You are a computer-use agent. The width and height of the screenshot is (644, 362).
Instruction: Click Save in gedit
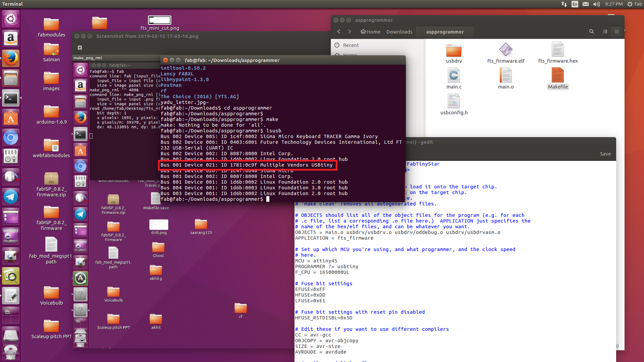605,154
